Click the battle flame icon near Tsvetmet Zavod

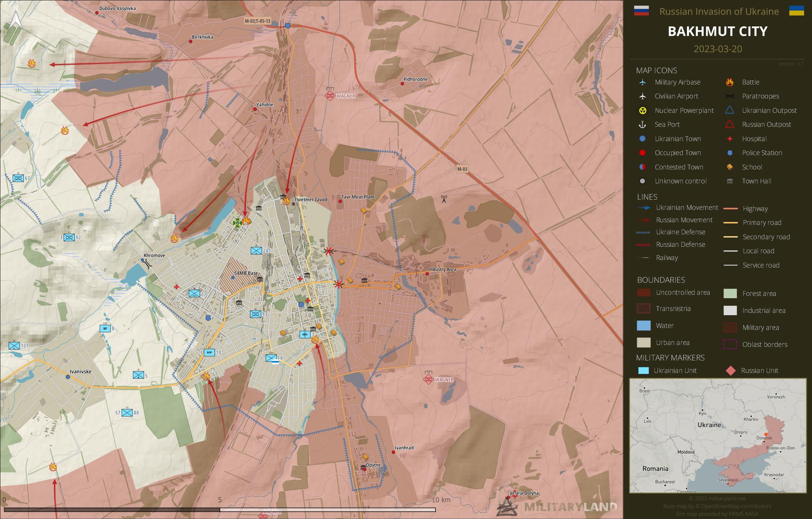tap(286, 201)
